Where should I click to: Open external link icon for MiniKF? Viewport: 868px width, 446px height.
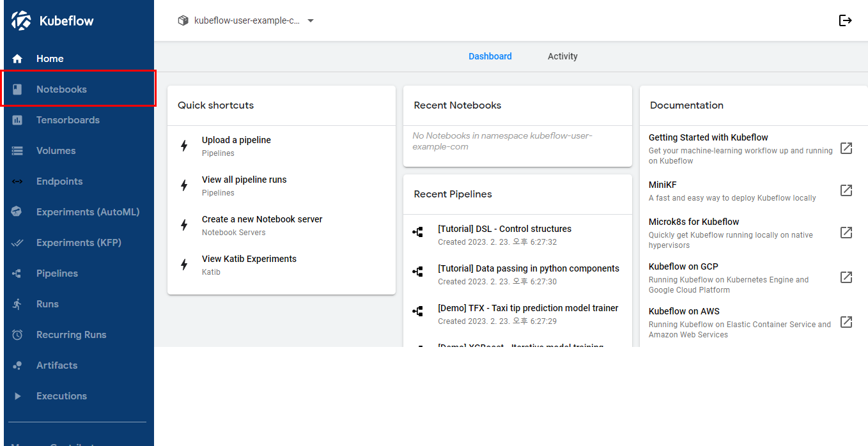point(846,190)
